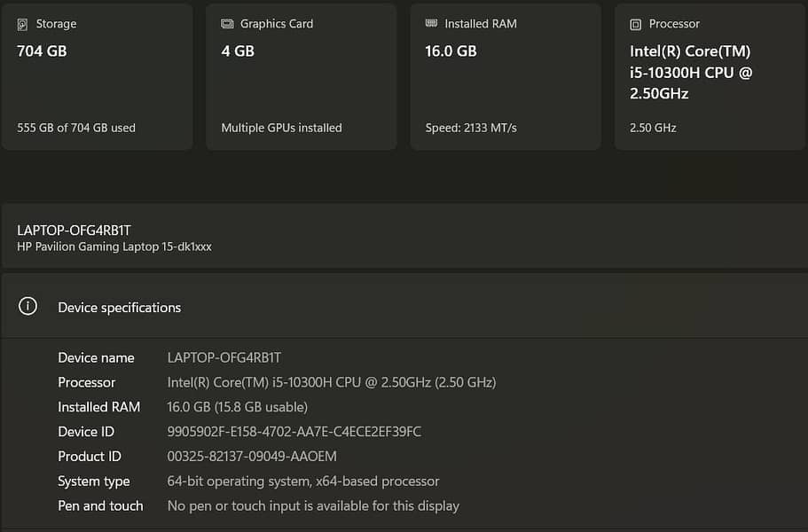Viewport: 808px width, 532px height.
Task: Select the 4 GB graphics card value
Action: click(238, 51)
